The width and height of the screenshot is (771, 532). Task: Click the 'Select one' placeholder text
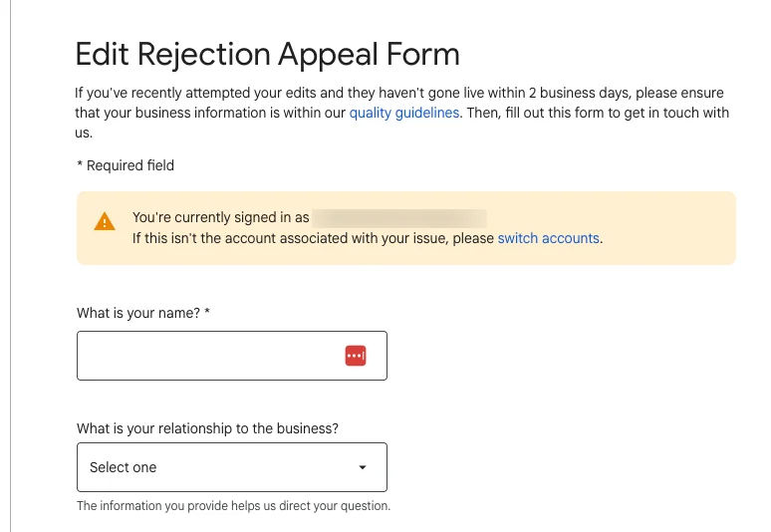coord(124,467)
